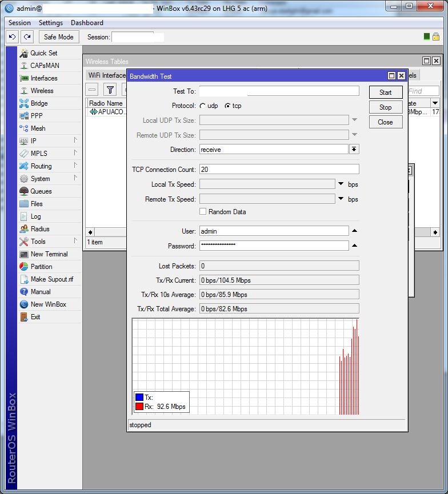Click the Find box in Wireless Tables
The width and height of the screenshot is (448, 494).
coord(423,91)
